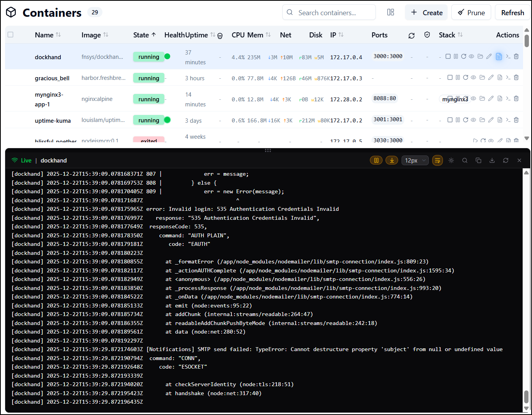Screen dimensions: 532x415
Task: Tick the select-all checkbox in the table header
Action: [11, 35]
